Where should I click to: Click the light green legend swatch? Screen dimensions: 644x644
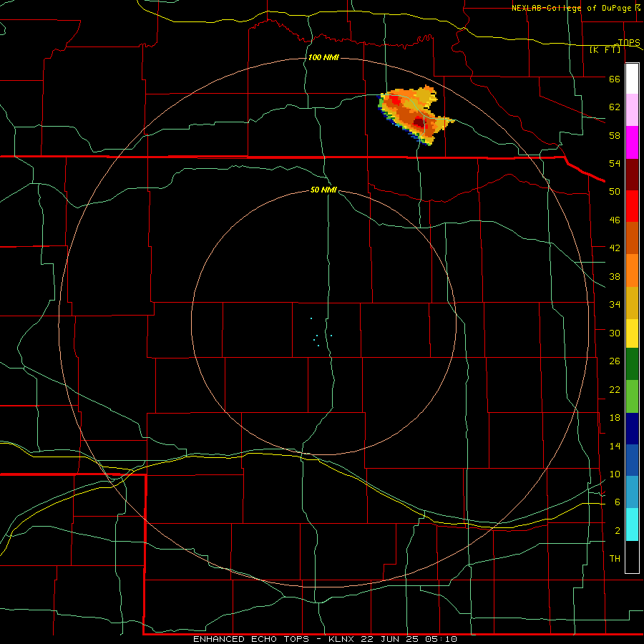coord(632,396)
